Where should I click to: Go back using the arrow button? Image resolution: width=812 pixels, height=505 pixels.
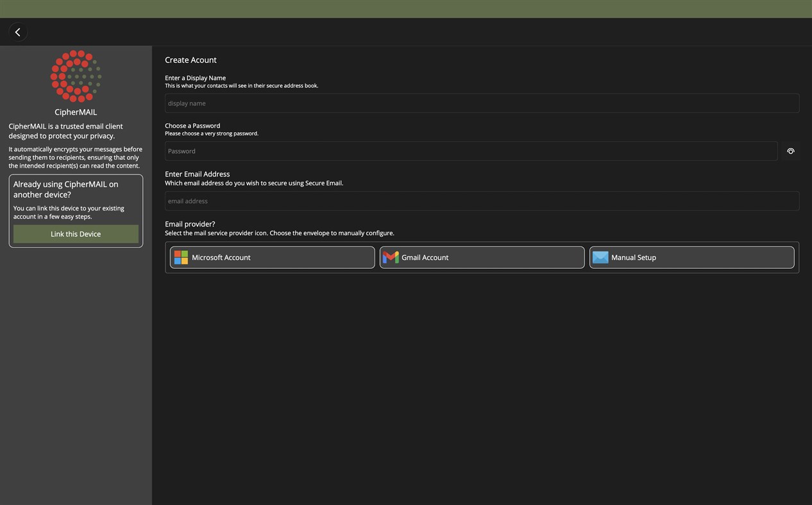point(18,32)
